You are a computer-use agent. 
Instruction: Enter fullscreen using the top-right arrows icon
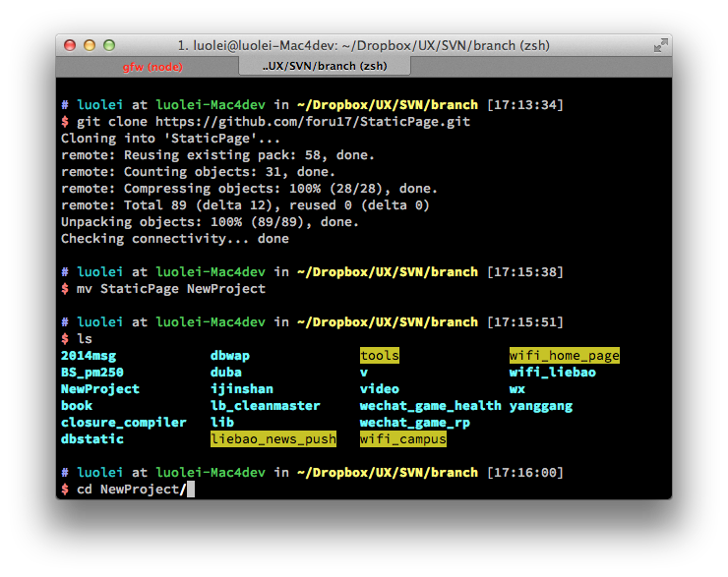pyautogui.click(x=660, y=45)
